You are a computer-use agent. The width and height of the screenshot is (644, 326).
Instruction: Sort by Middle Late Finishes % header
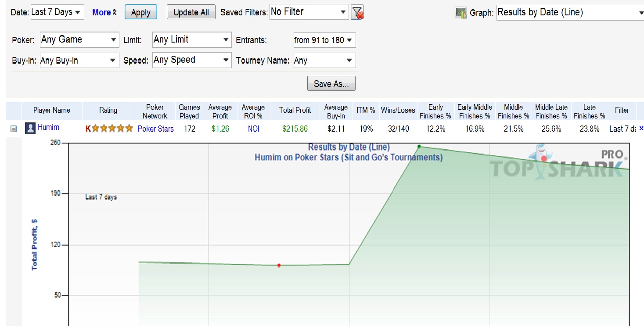click(551, 111)
